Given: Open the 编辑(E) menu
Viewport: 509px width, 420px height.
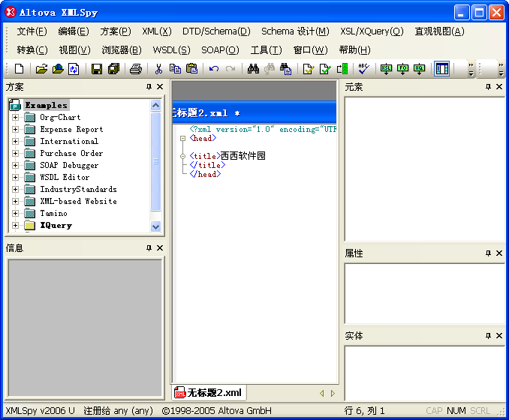Looking at the screenshot, I should [74, 31].
